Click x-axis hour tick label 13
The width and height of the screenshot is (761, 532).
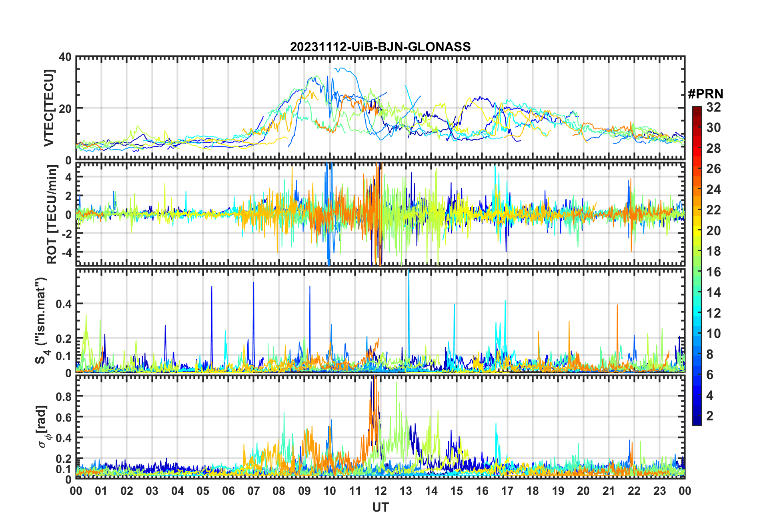click(406, 491)
